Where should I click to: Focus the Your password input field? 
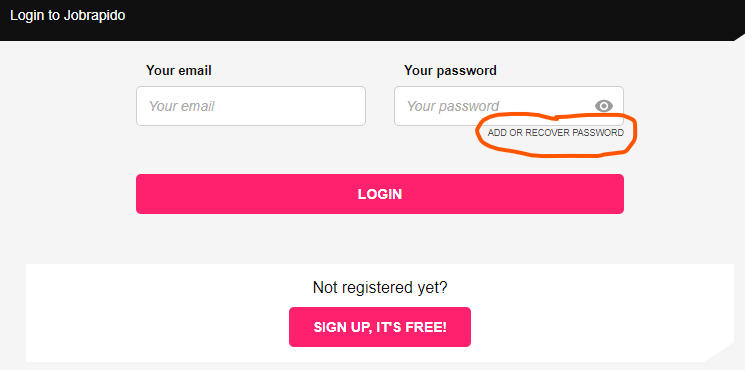point(509,106)
